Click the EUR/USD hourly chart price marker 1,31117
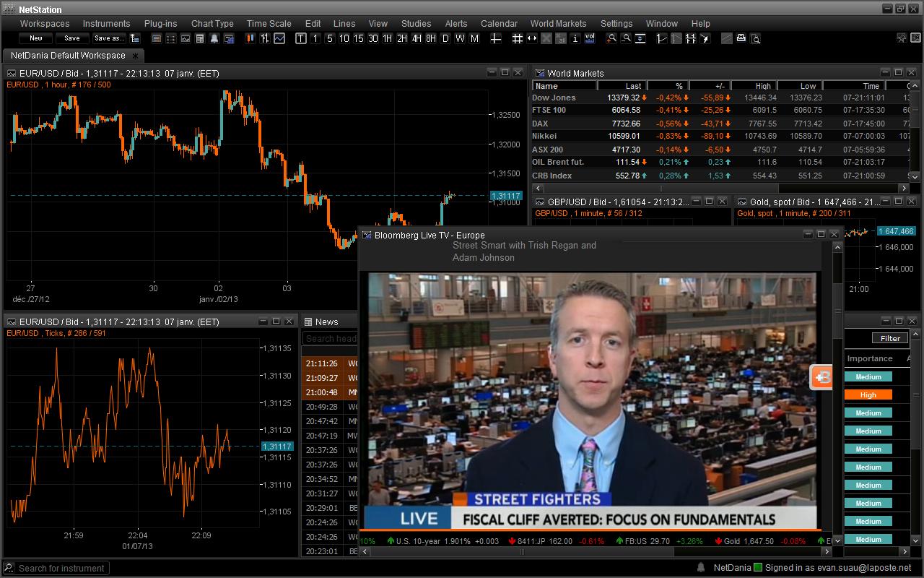Image resolution: width=924 pixels, height=578 pixels. click(505, 196)
